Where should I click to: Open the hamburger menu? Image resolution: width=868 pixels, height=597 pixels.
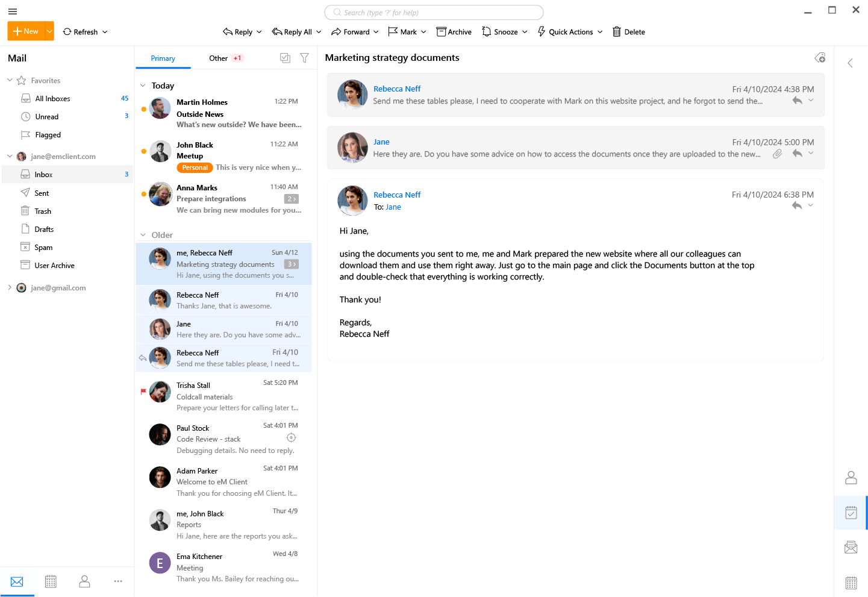coord(12,11)
